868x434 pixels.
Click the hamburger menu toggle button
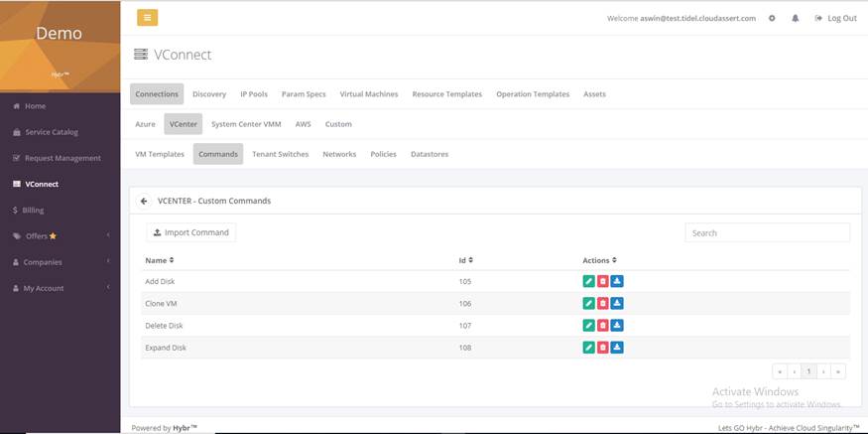[x=147, y=18]
